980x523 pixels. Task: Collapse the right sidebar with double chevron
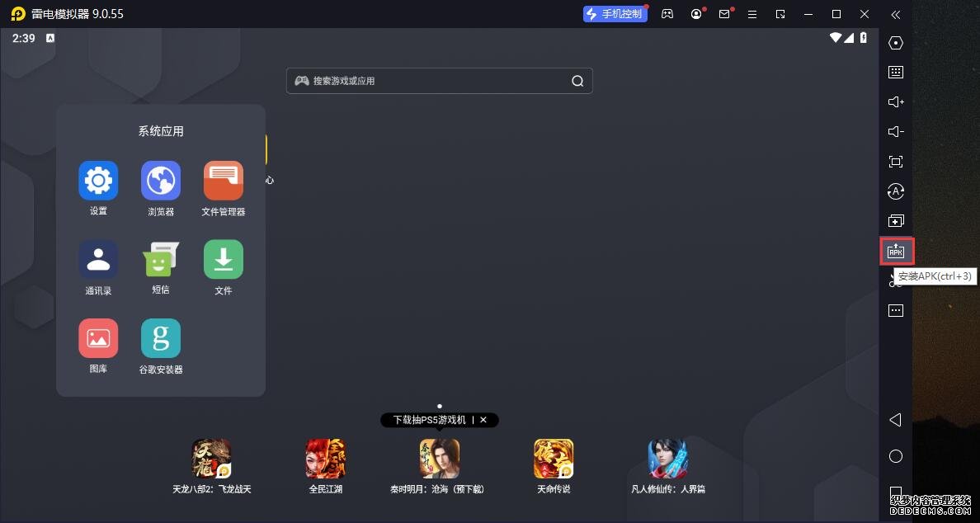(896, 14)
